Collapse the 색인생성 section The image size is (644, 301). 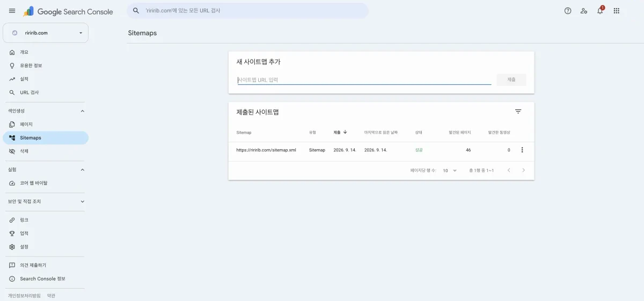click(82, 111)
